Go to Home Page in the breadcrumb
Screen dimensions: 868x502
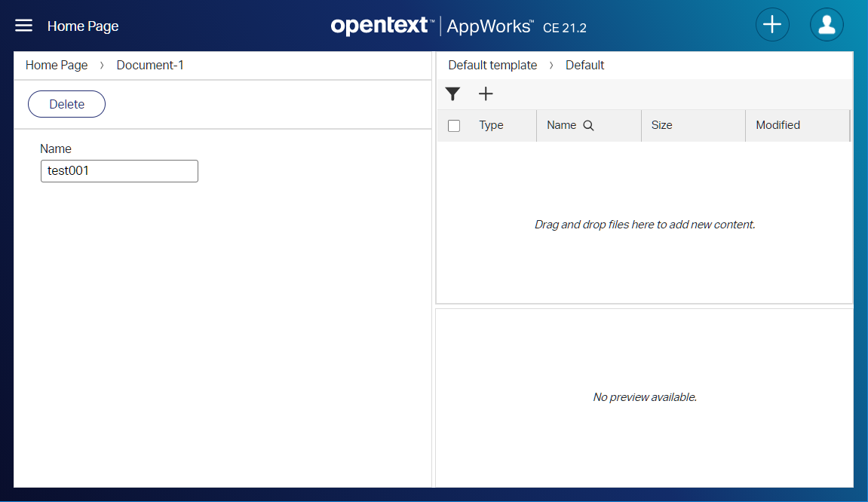click(57, 66)
